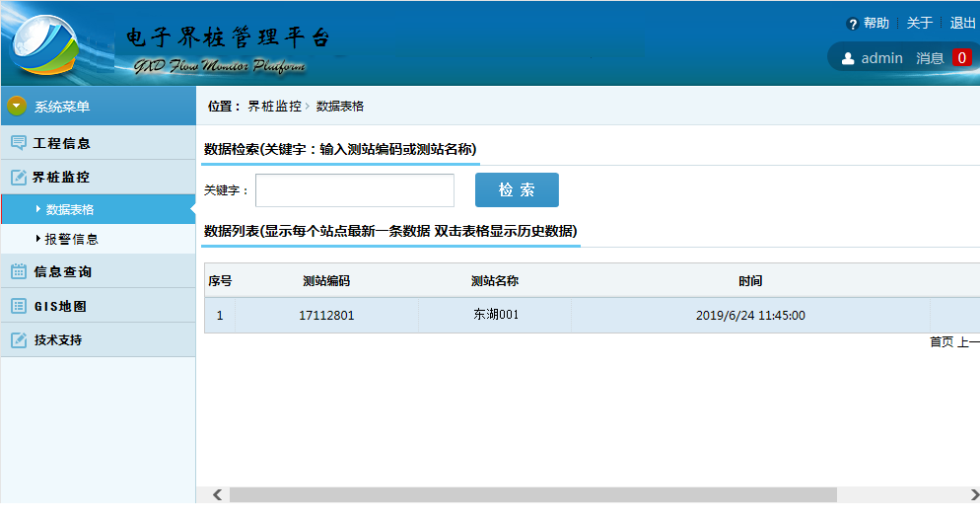Click the 信息查询 calendar icon

coord(19,271)
